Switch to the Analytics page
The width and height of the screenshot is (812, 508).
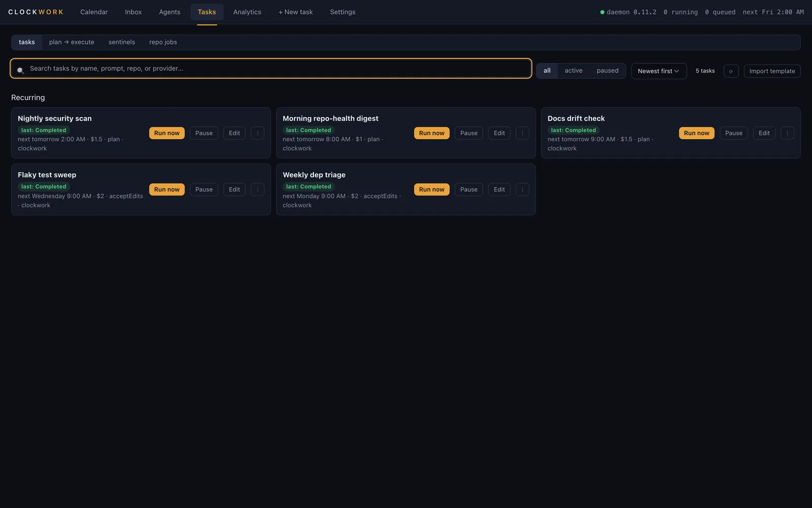click(247, 12)
